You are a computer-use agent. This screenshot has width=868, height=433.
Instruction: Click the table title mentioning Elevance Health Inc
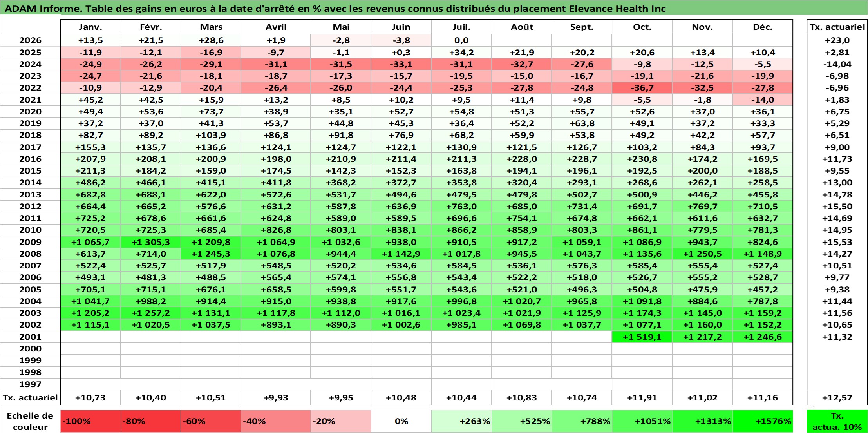click(335, 9)
